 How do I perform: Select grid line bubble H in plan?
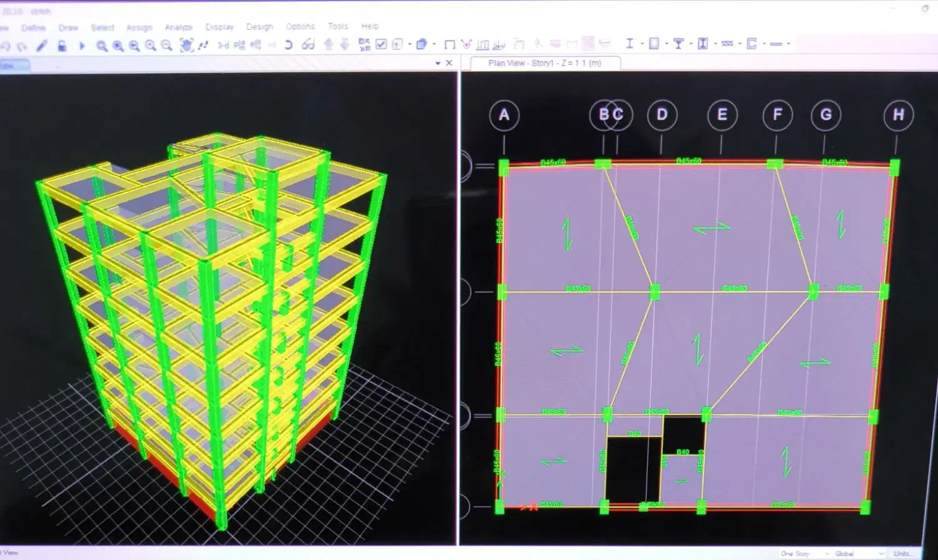(x=899, y=115)
